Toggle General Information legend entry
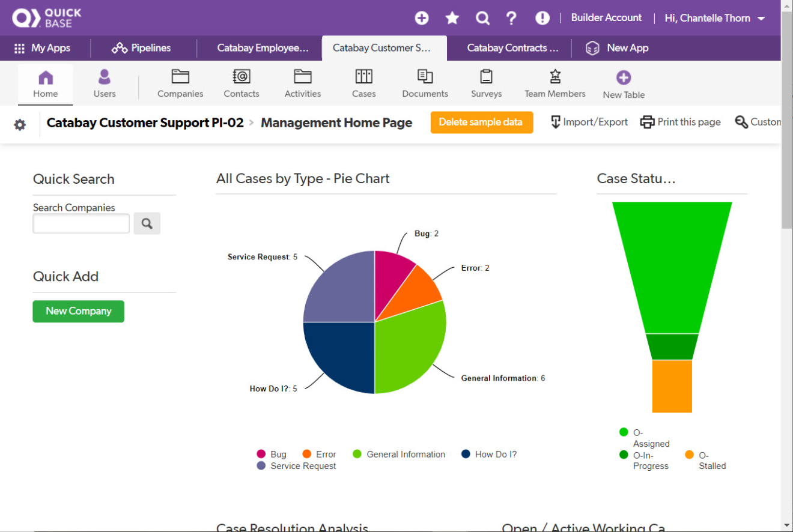Viewport: 793px width, 532px height. click(x=399, y=455)
